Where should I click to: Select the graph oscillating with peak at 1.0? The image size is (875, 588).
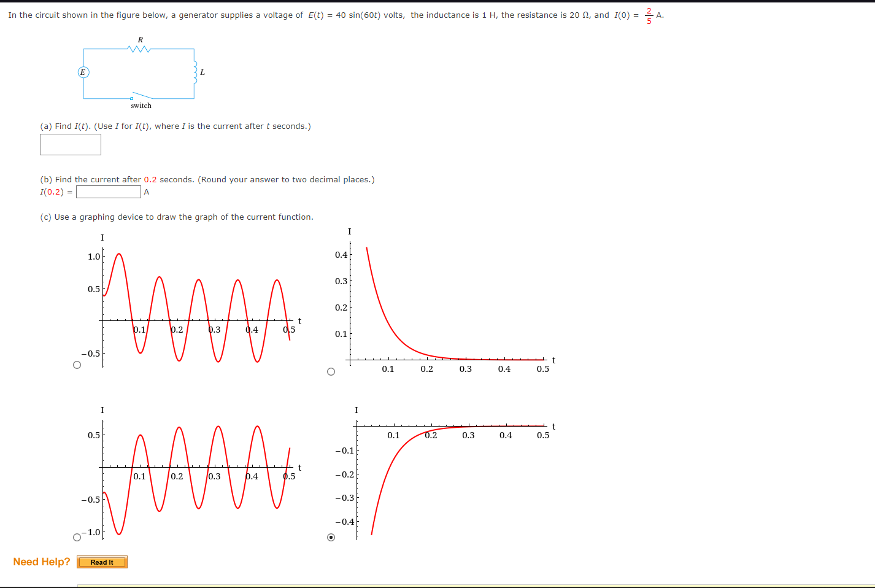click(x=77, y=365)
